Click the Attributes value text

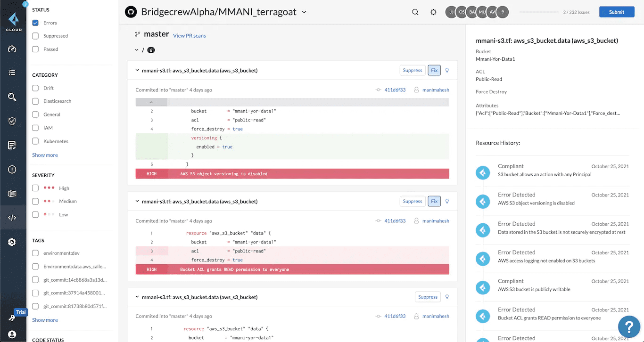click(548, 113)
